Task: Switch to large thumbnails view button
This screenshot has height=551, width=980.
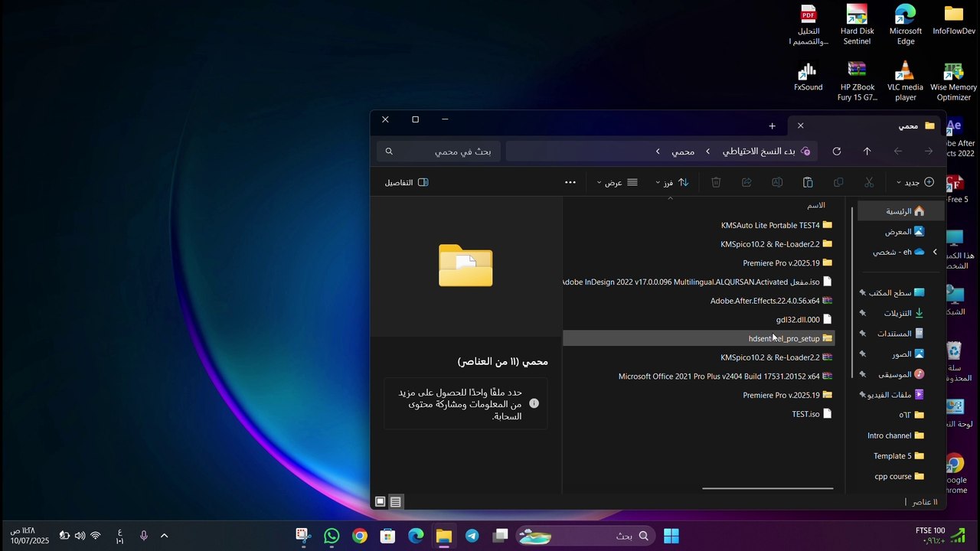Action: coord(380,502)
